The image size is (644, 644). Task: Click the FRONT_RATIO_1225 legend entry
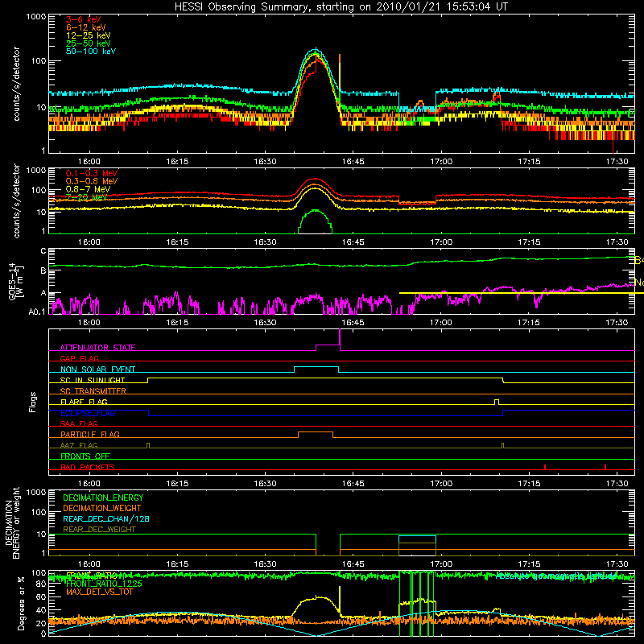click(x=104, y=584)
